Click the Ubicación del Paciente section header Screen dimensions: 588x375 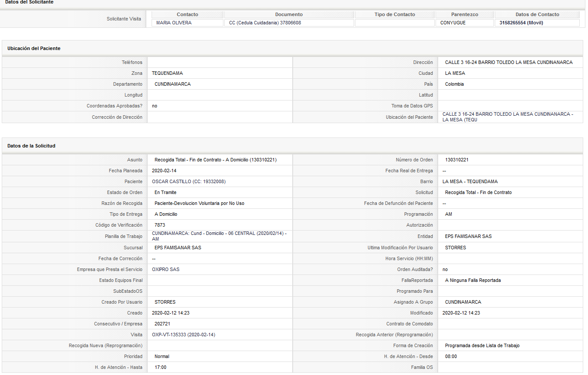coord(34,48)
